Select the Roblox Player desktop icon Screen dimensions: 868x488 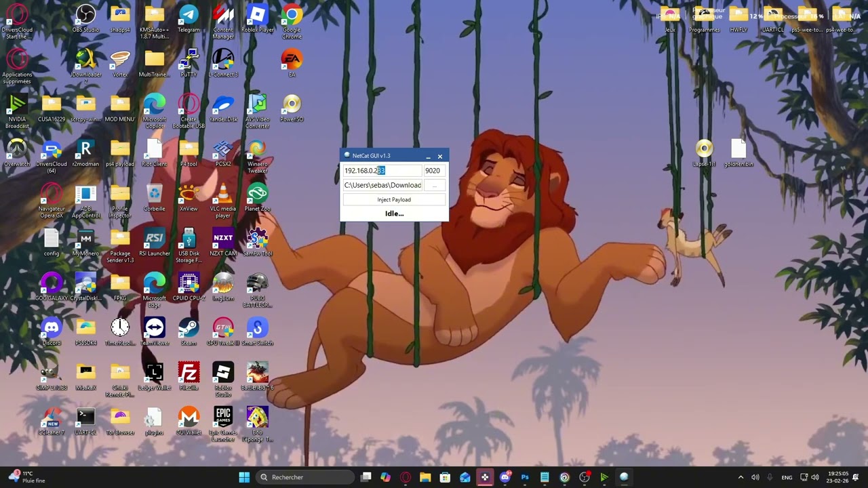click(257, 19)
